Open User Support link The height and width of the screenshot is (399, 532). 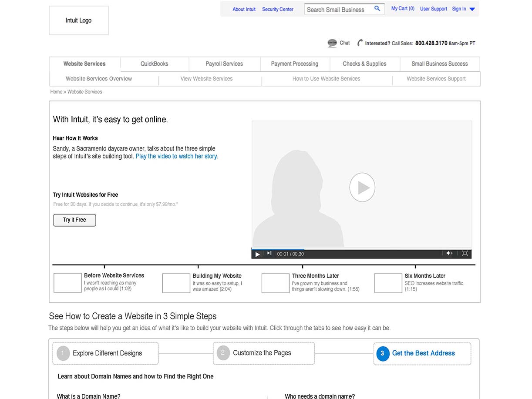pos(434,9)
